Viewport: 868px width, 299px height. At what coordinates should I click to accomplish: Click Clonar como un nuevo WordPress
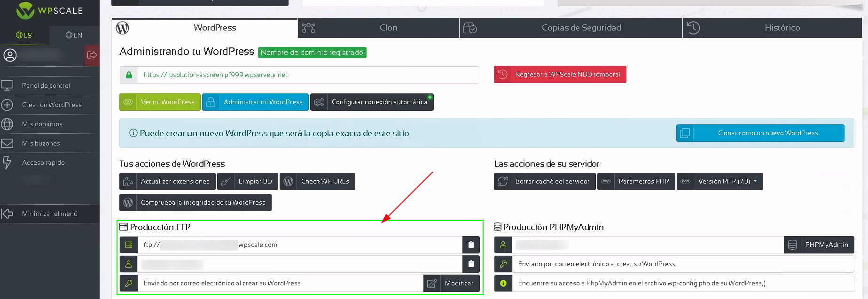[x=760, y=133]
